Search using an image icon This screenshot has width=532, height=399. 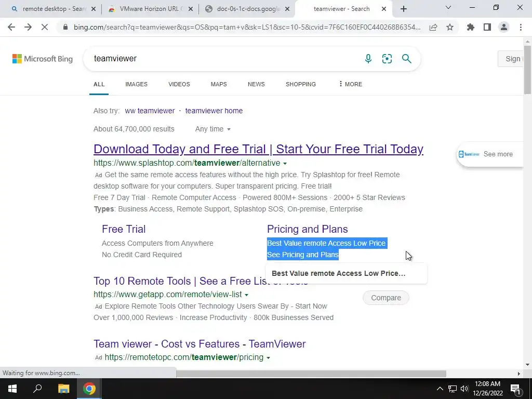click(387, 59)
